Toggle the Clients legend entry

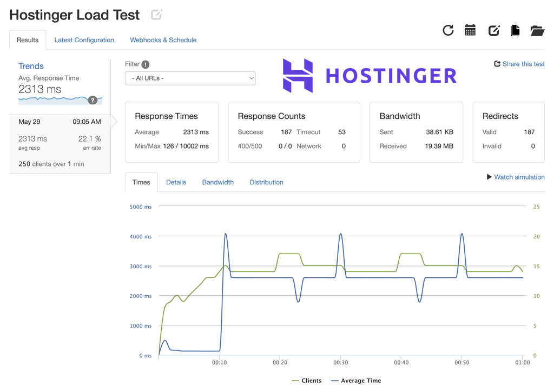click(x=307, y=380)
